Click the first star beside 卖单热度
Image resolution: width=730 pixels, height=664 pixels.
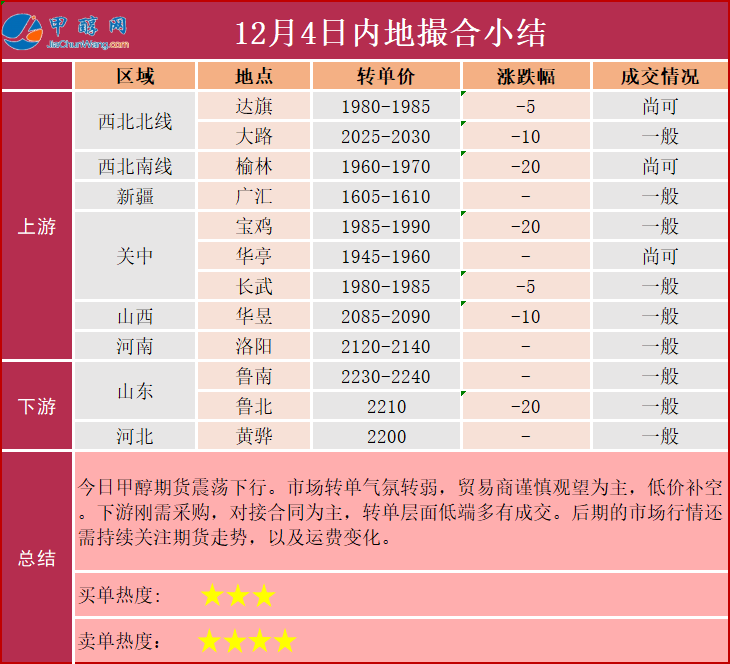click(x=210, y=641)
